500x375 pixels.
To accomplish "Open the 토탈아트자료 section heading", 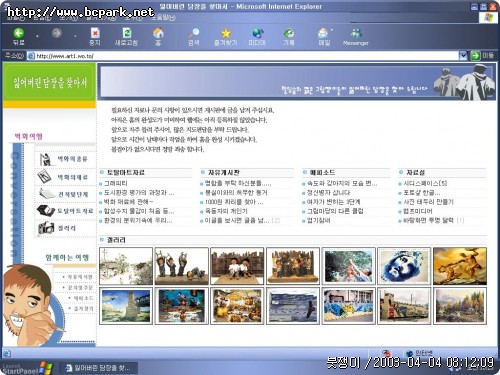I will pos(126,172).
